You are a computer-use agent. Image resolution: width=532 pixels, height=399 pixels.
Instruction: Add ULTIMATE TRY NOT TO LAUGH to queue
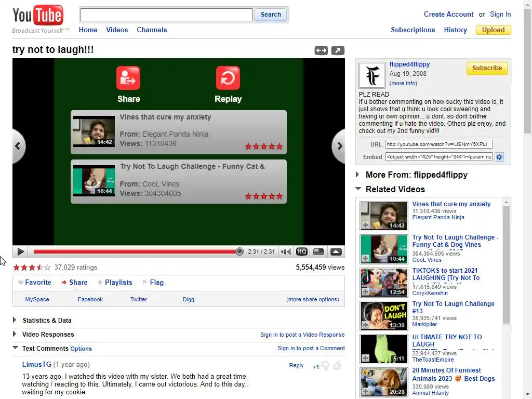click(x=365, y=358)
